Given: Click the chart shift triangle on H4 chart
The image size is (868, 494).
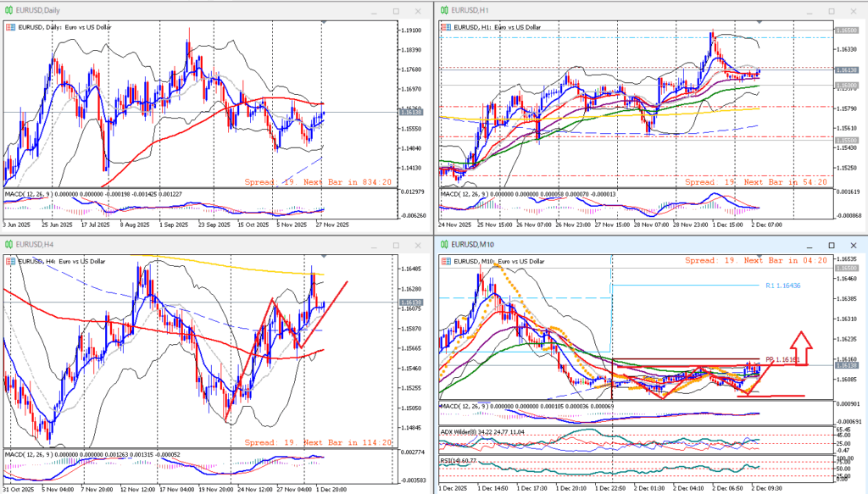Looking at the screenshot, I should coord(323,255).
